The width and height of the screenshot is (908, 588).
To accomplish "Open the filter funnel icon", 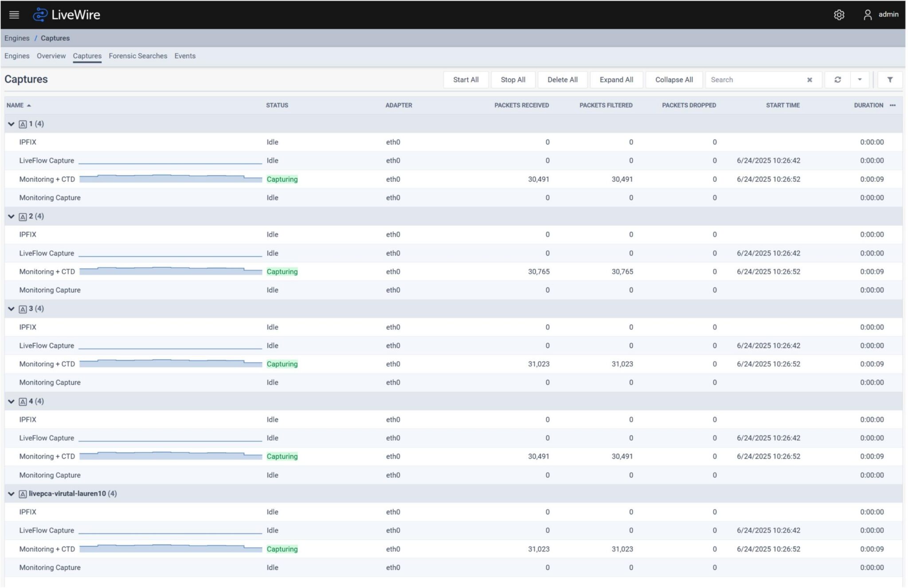I will point(890,80).
